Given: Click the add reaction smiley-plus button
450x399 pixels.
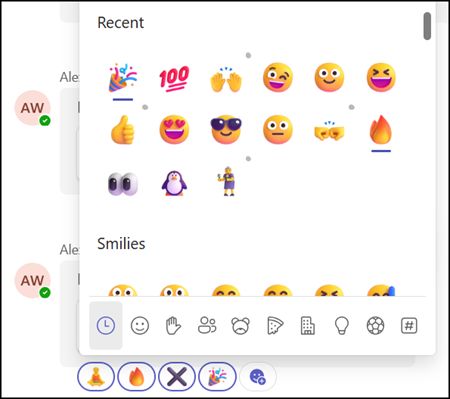Looking at the screenshot, I should [258, 377].
